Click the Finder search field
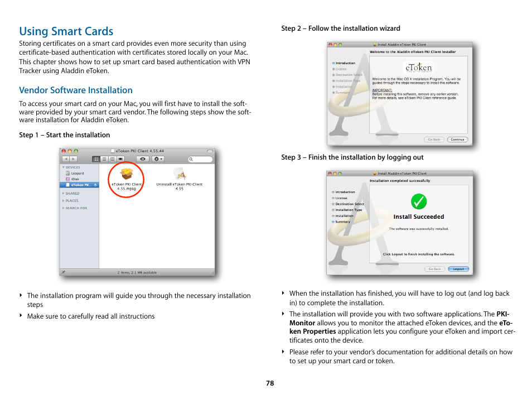The width and height of the screenshot is (532, 404). 200,159
